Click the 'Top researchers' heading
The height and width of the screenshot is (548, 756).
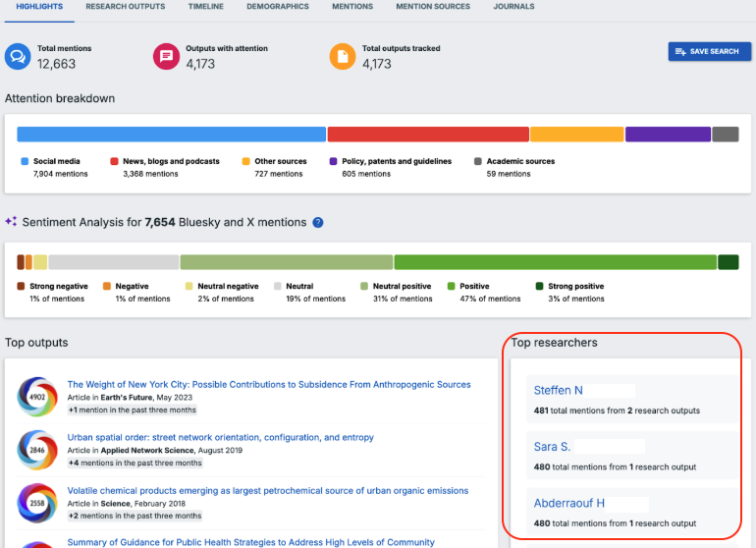[554, 343]
